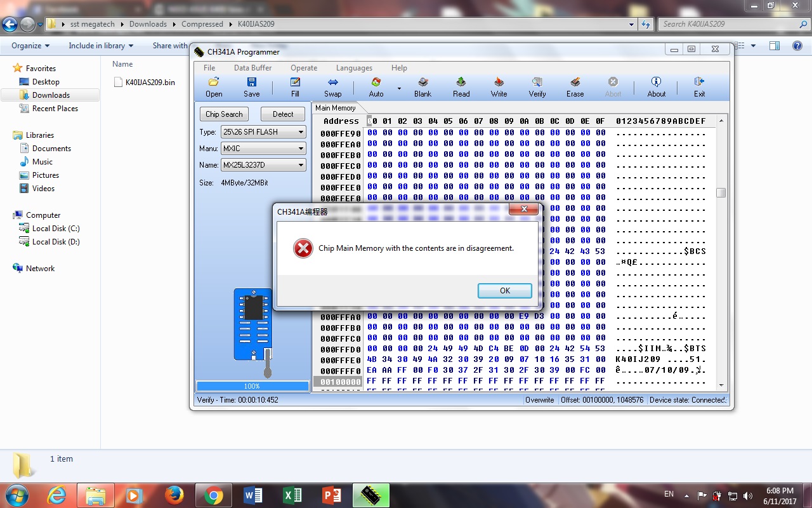The height and width of the screenshot is (508, 812).
Task: Confirm the error dialog with OK
Action: tap(505, 290)
